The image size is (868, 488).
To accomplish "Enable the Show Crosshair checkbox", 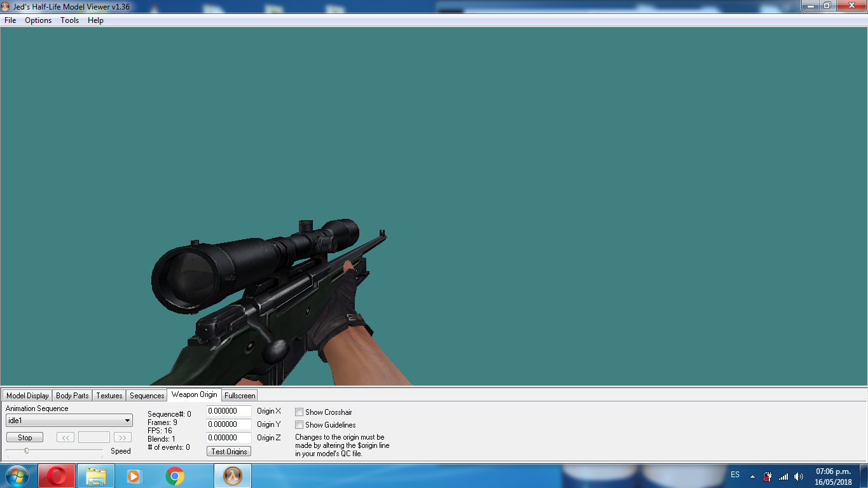I will point(299,412).
